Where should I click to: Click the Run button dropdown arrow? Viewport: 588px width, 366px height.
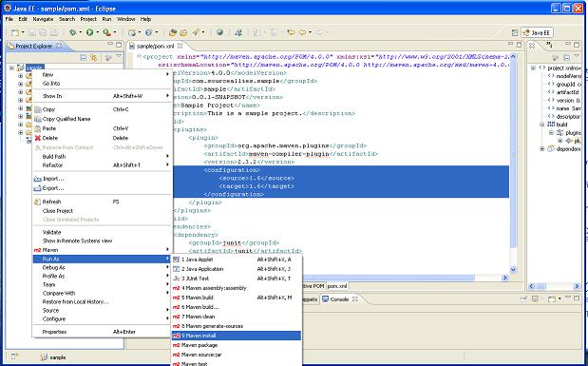(97, 32)
